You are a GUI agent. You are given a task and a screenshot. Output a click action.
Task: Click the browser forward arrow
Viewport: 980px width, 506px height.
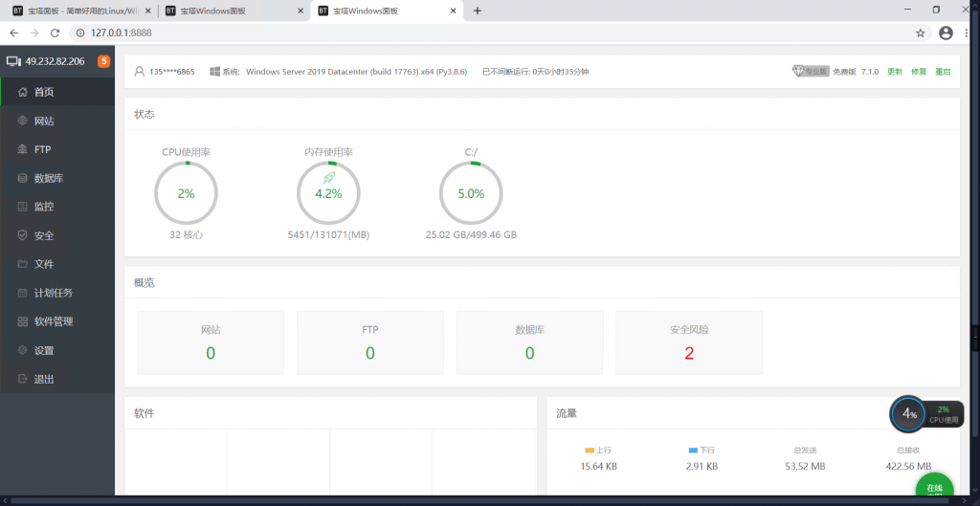tap(34, 33)
